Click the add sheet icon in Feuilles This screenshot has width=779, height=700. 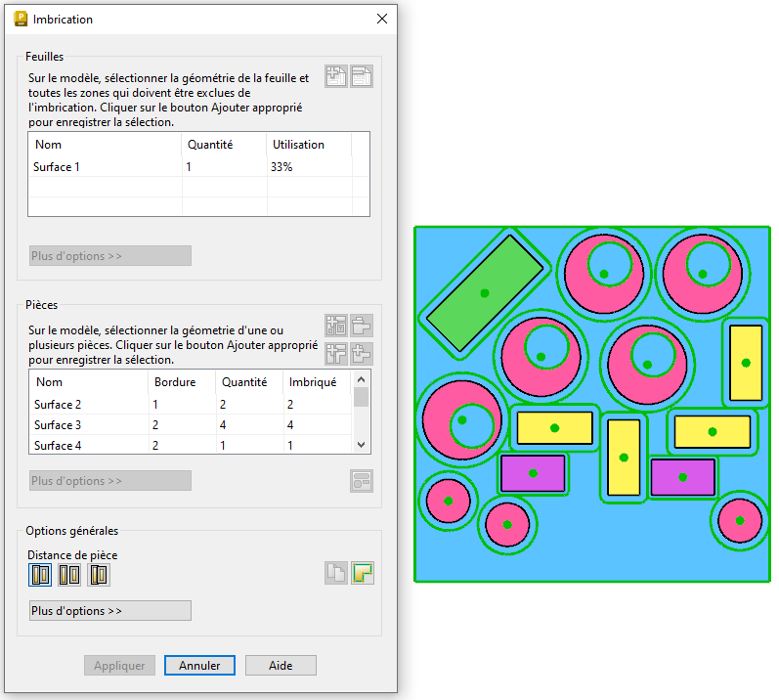(336, 76)
